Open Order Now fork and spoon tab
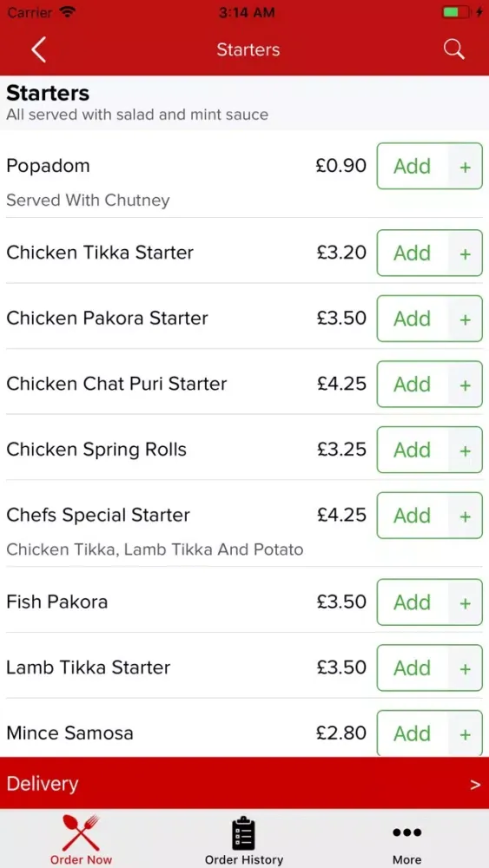 point(81,839)
